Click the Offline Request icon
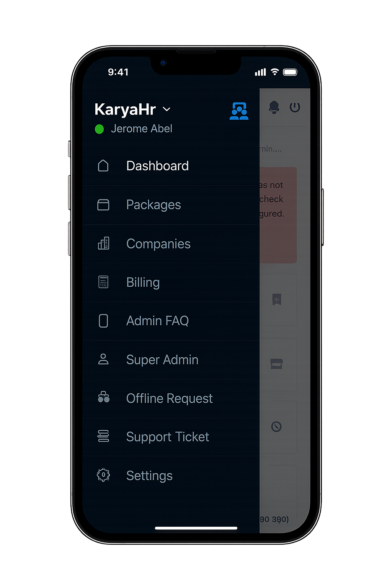The image size is (392, 588). pos(103,397)
